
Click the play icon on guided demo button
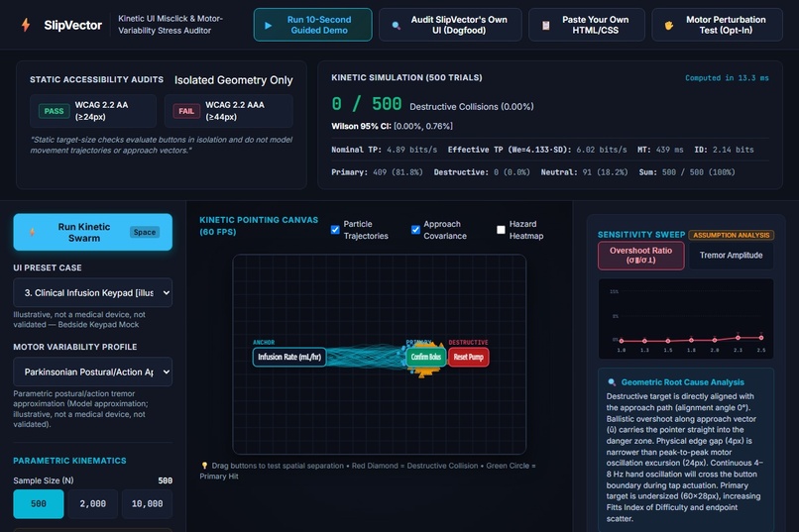268,25
